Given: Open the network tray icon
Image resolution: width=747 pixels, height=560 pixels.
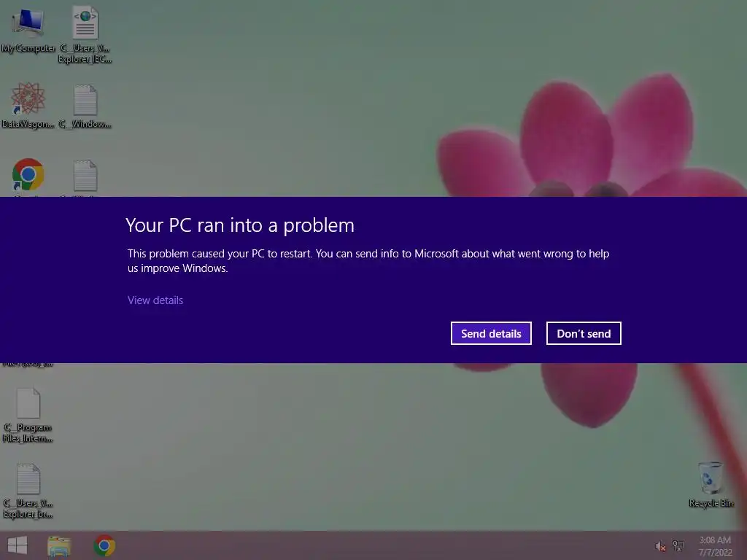Looking at the screenshot, I should [x=678, y=546].
